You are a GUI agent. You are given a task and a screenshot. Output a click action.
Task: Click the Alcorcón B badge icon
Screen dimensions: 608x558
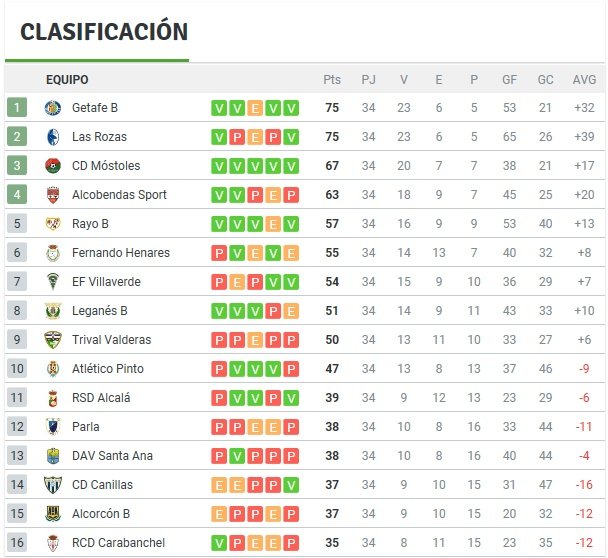point(53,514)
